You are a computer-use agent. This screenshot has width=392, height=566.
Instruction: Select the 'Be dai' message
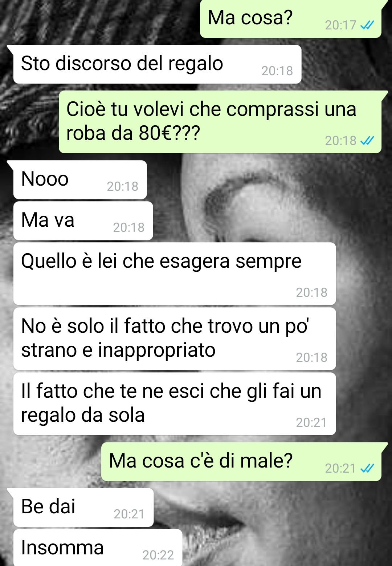click(x=83, y=508)
